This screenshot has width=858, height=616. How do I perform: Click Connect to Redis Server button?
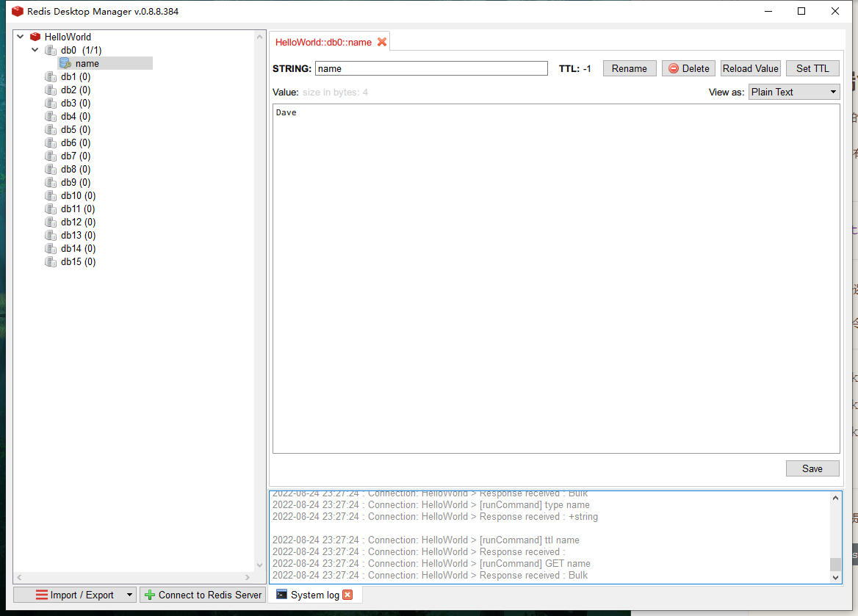click(203, 595)
